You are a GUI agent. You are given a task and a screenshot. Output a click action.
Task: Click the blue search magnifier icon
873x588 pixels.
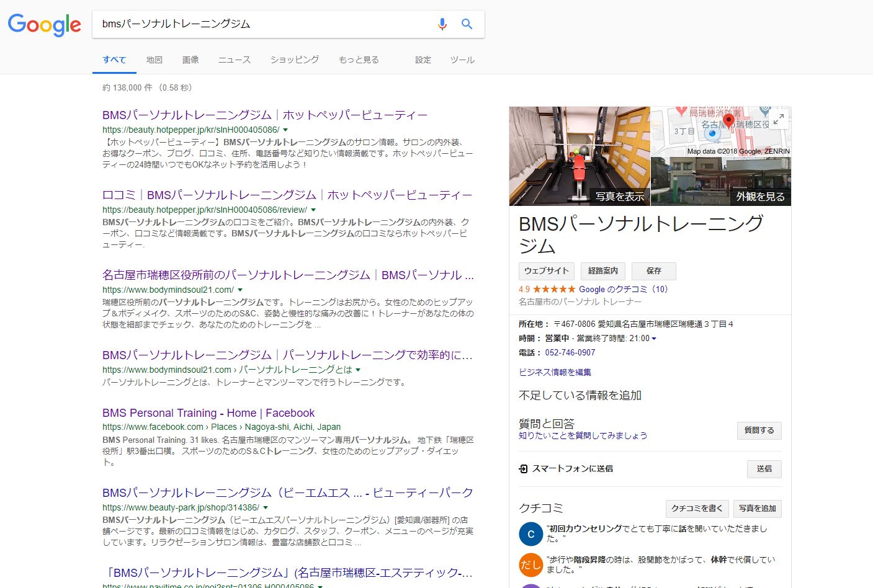point(467,24)
